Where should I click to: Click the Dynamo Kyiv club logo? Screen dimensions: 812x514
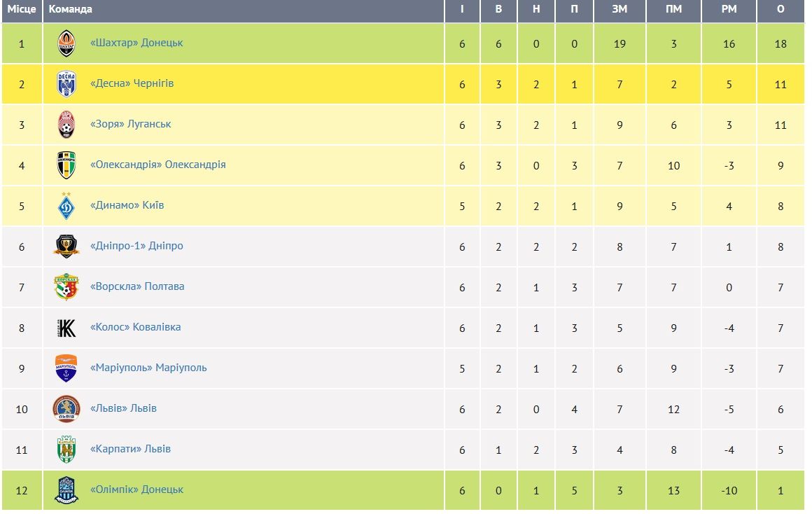click(x=66, y=206)
